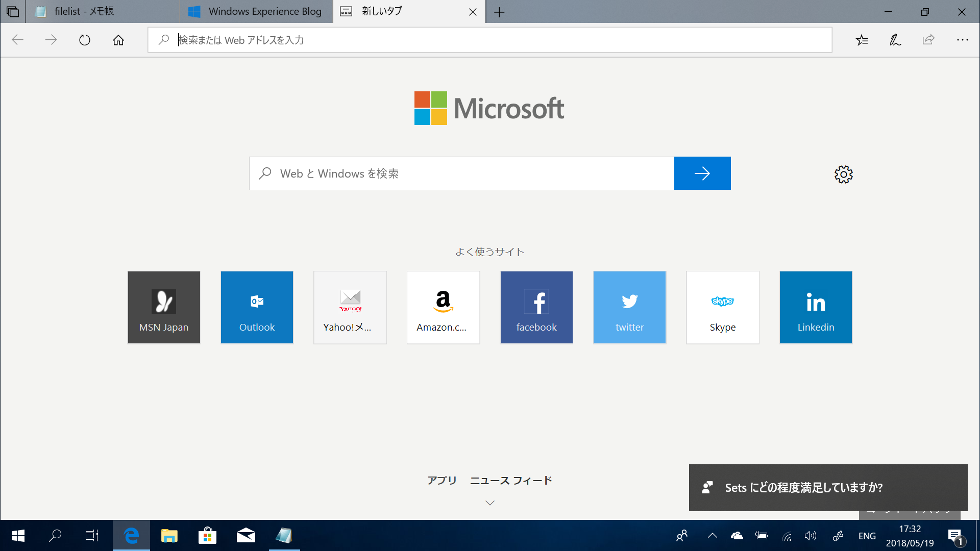Screen dimensions: 980x551
Task: Select the ニュース フィード link
Action: (511, 480)
